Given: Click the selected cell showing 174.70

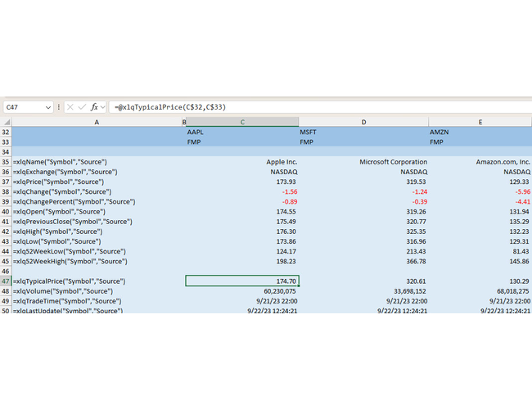Looking at the screenshot, I should click(x=242, y=281).
